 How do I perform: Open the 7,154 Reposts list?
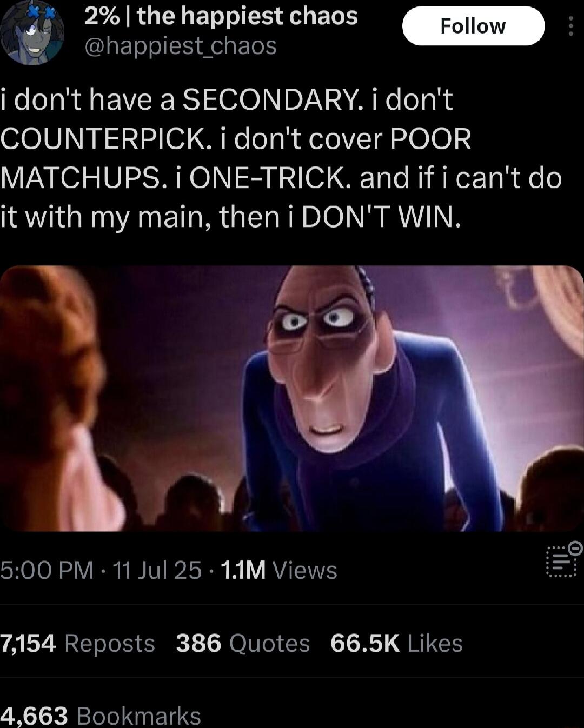click(77, 643)
